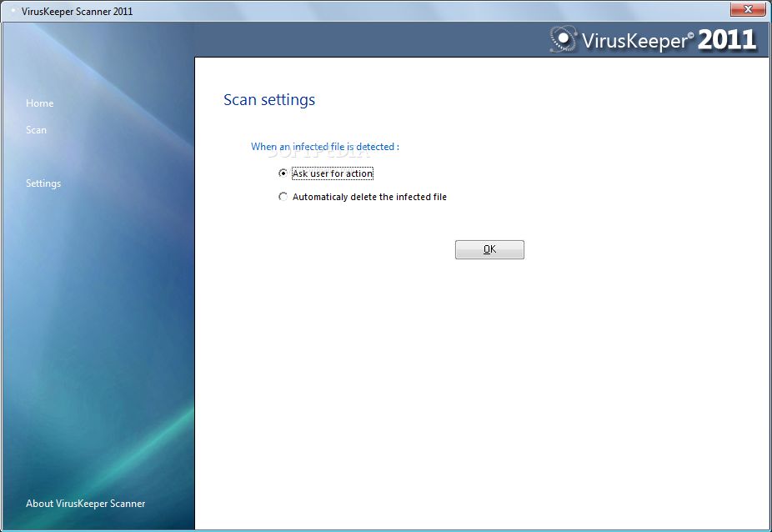This screenshot has height=532, width=772.
Task: Close the VirusKeeper Scanner window
Action: pyautogui.click(x=748, y=9)
